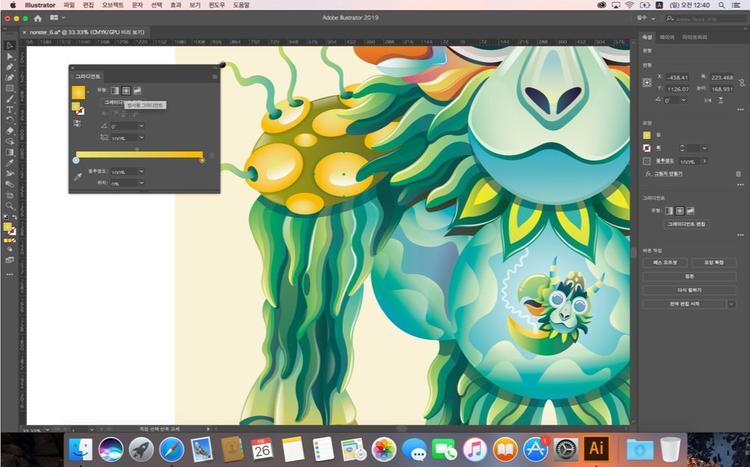Click the 패스 오프셋 button
750x467 pixels.
click(x=665, y=263)
